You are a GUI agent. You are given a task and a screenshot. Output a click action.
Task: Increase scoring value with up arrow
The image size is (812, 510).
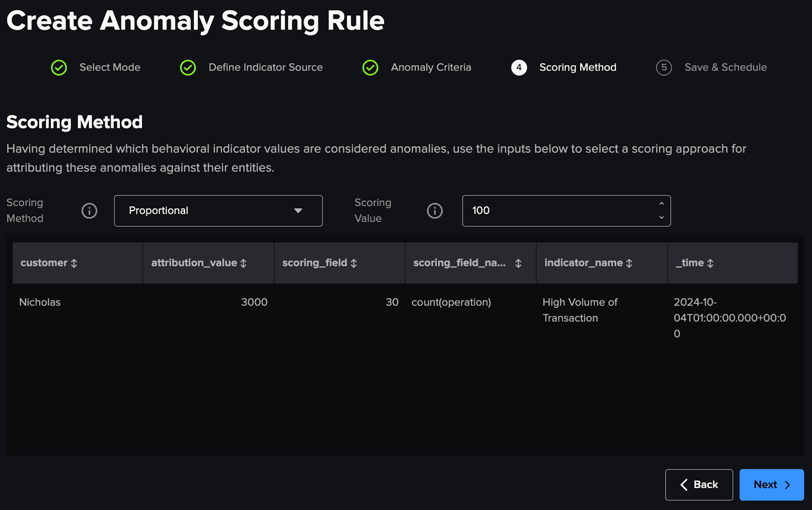click(x=661, y=203)
